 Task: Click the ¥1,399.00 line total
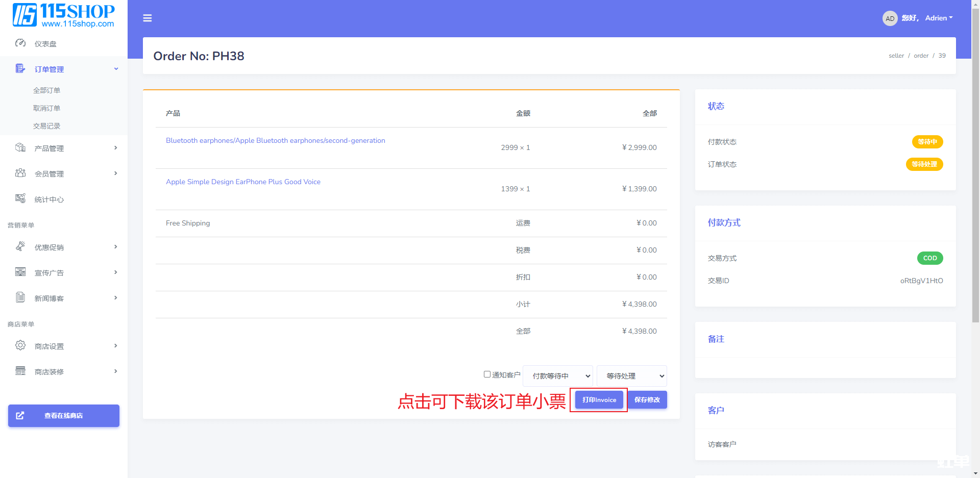[x=639, y=189]
